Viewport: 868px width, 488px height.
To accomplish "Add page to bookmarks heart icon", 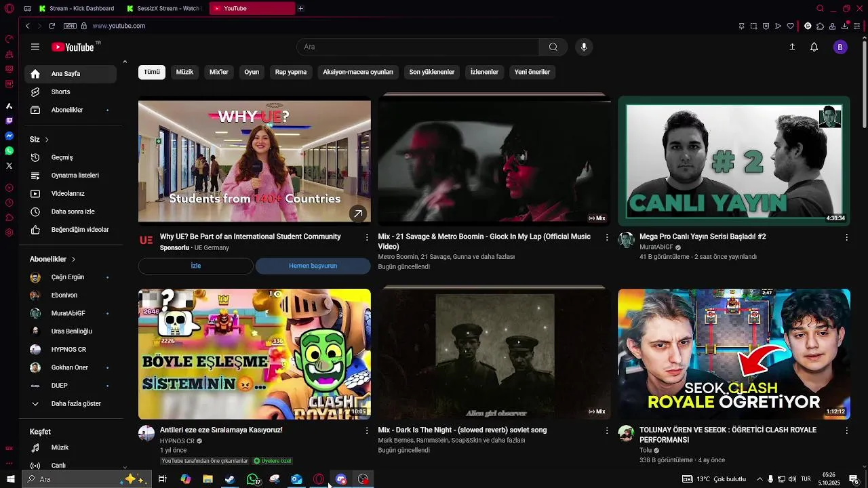I will coord(790,26).
